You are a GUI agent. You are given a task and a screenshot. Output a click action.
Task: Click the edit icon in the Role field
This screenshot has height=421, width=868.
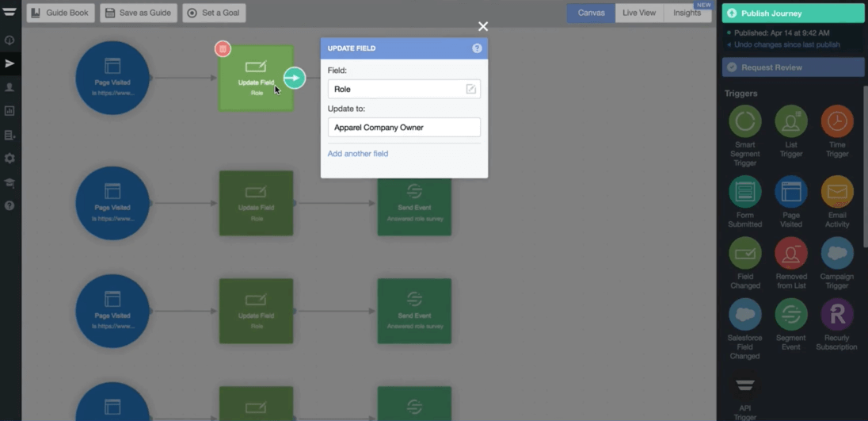(x=471, y=89)
